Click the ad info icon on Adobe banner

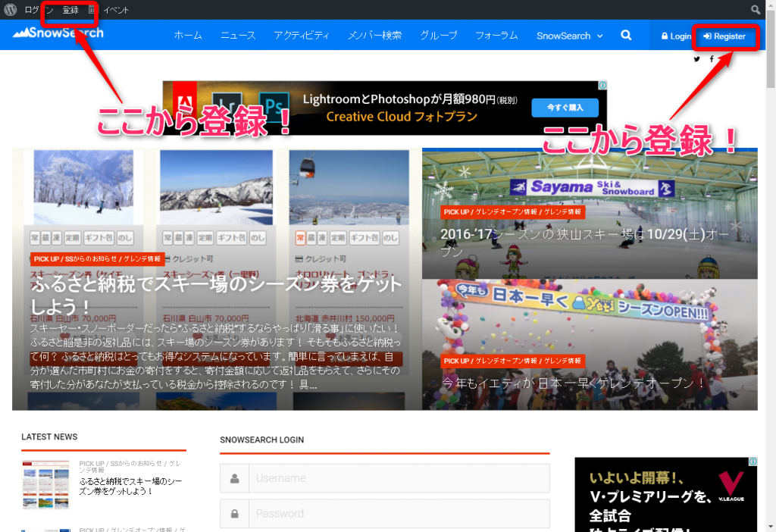tap(602, 85)
